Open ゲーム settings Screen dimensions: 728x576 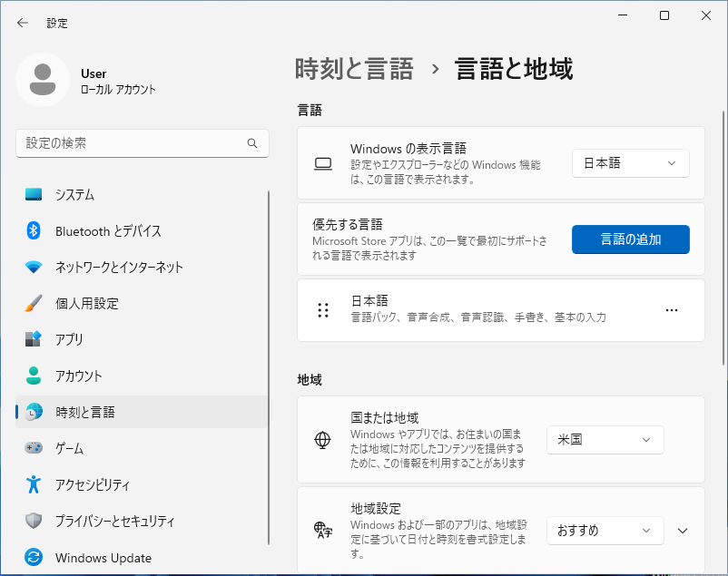pos(142,448)
